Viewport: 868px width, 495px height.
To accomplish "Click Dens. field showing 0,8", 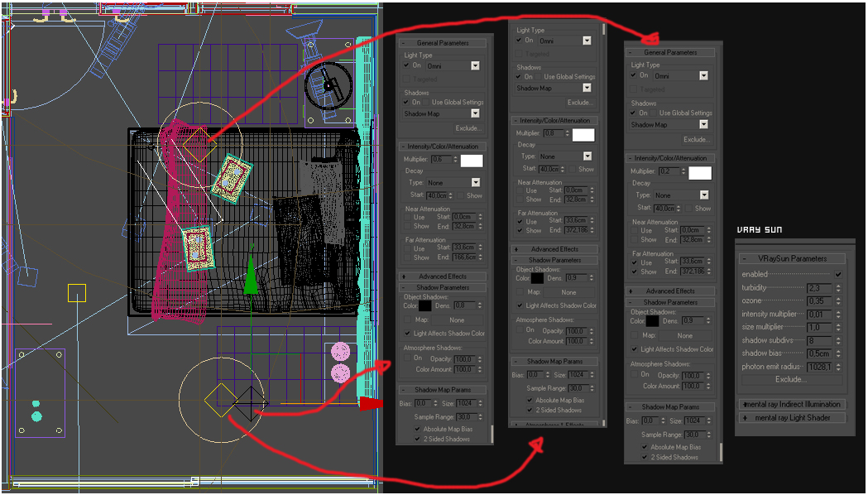I will pyautogui.click(x=464, y=305).
